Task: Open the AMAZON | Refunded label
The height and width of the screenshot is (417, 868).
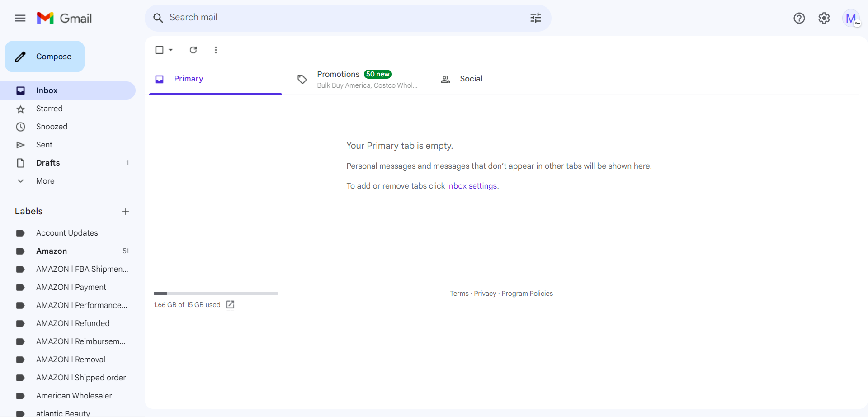Action: pyautogui.click(x=68, y=323)
